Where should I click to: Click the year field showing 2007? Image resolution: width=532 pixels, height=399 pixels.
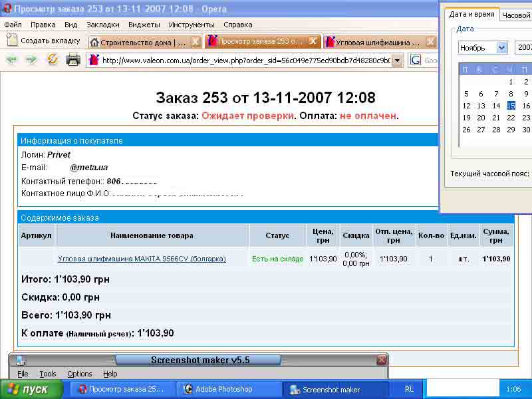click(524, 48)
